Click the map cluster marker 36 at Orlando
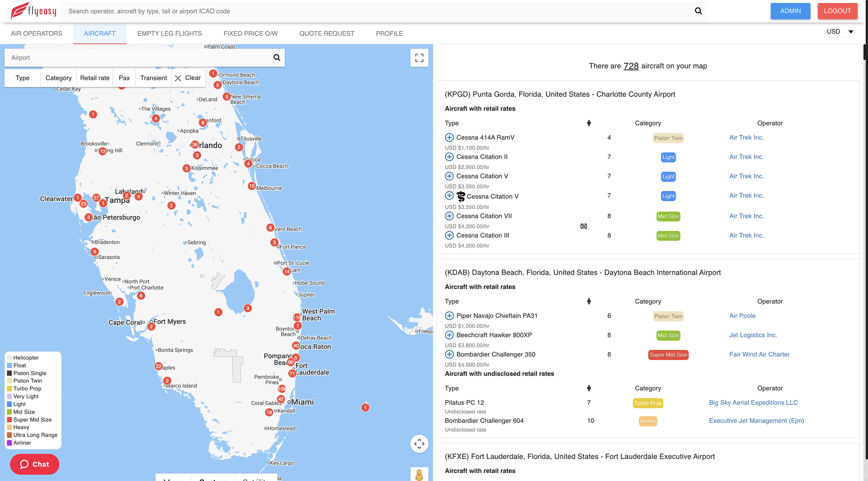 coord(195,145)
